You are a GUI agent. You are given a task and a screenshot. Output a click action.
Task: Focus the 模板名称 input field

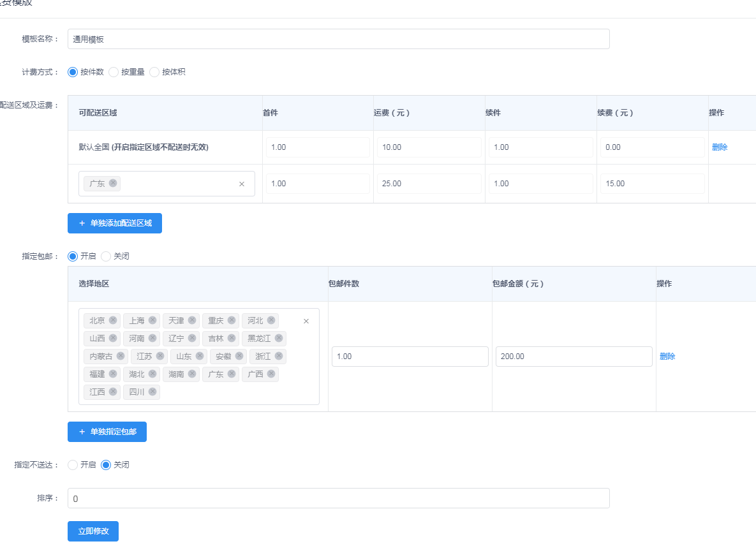click(x=338, y=39)
